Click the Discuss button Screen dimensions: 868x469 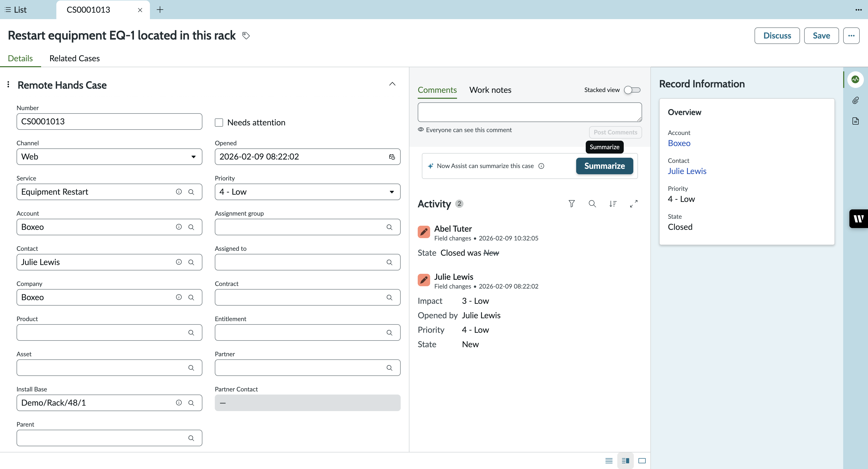(777, 36)
